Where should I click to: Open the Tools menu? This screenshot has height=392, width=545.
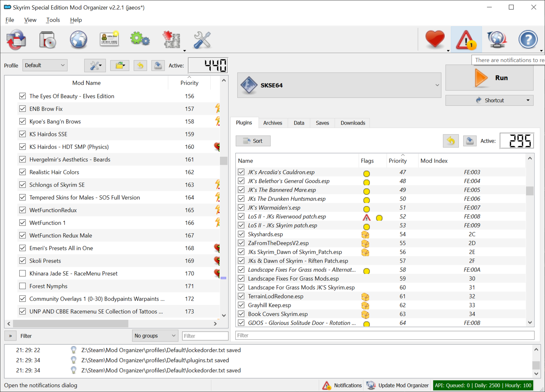(x=53, y=20)
